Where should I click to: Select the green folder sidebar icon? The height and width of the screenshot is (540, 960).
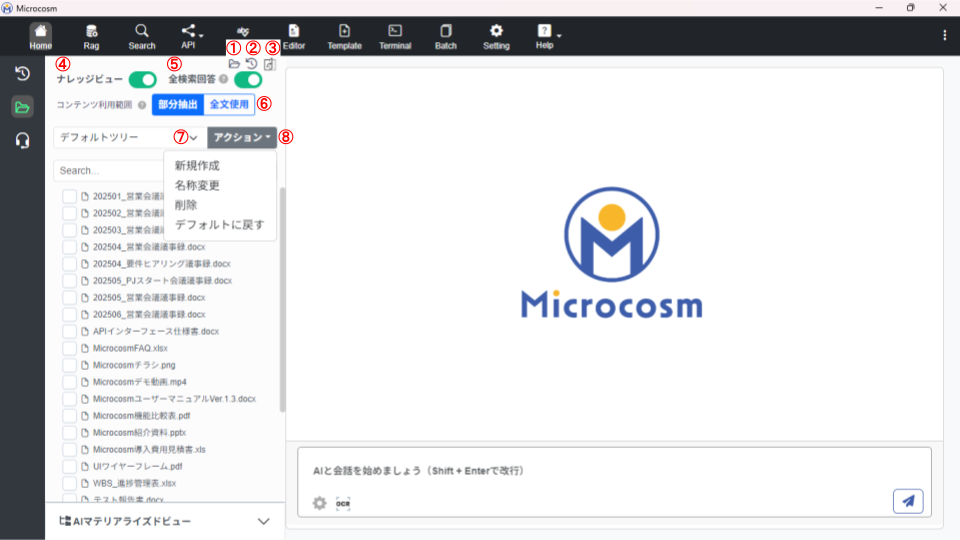23,107
